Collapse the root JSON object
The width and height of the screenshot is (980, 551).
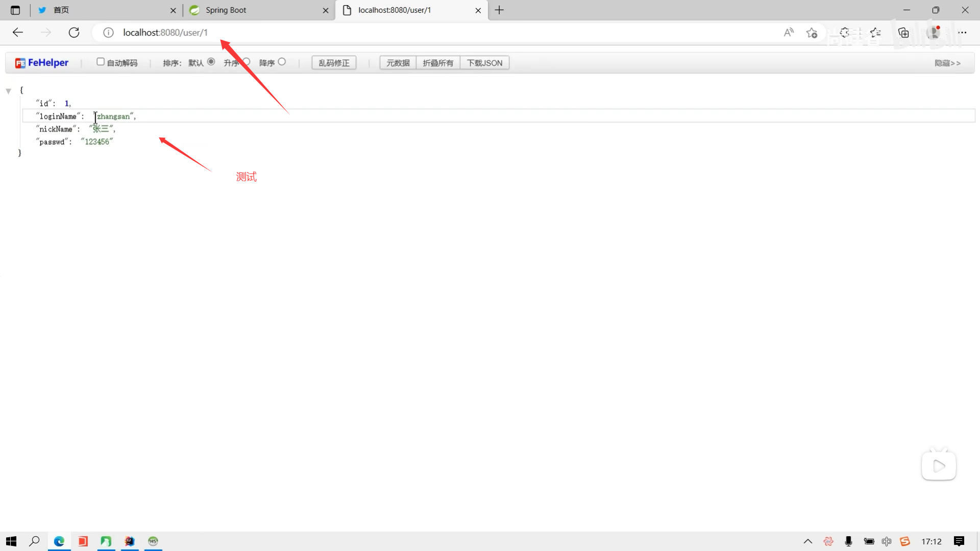coord(9,91)
